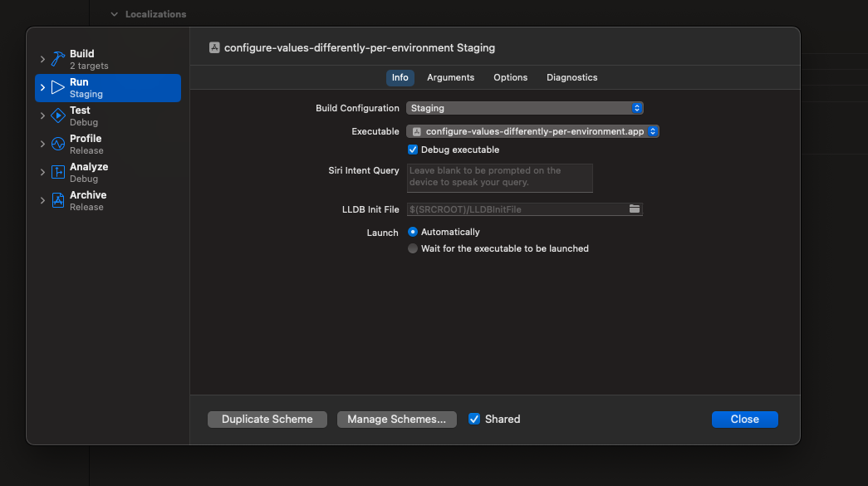Uncheck the Debug executable checkbox
The height and width of the screenshot is (486, 868).
tap(413, 150)
